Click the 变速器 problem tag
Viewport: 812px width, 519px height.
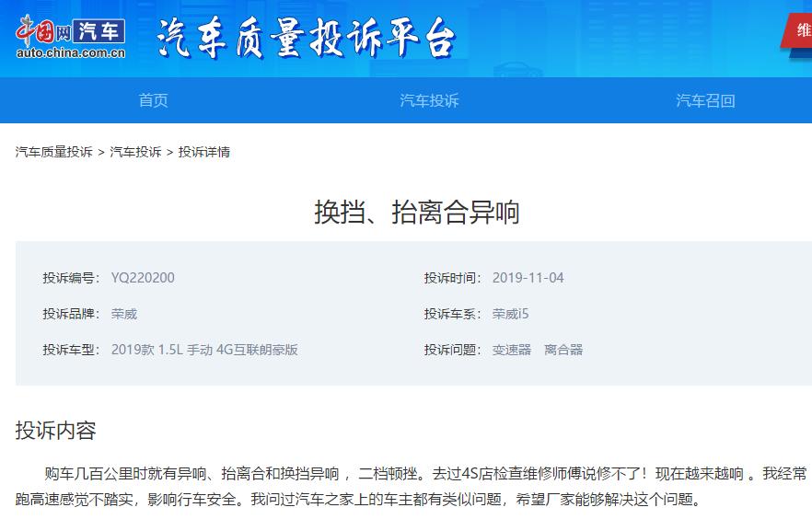pos(512,350)
